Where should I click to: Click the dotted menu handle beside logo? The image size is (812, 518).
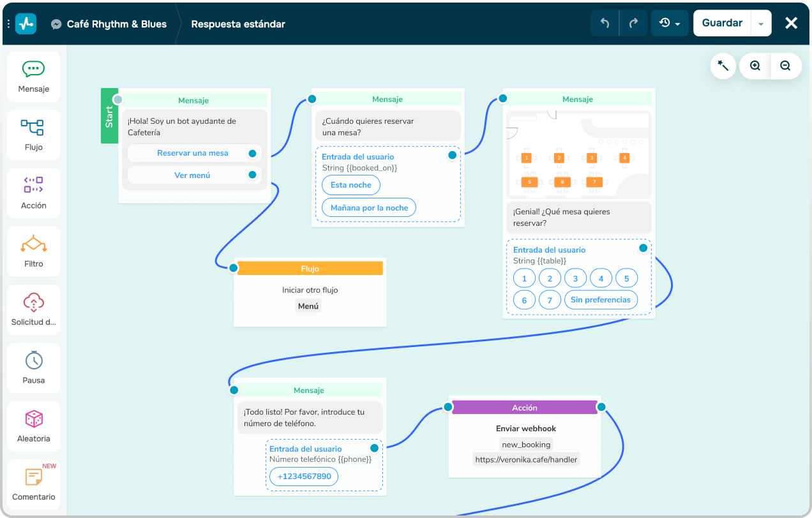click(8, 24)
